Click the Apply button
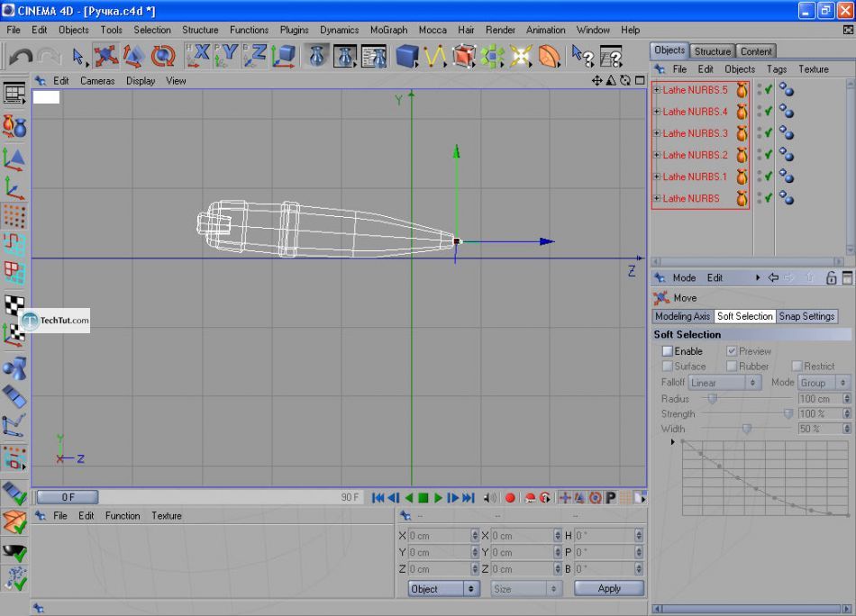This screenshot has height=616, width=856. coord(609,588)
